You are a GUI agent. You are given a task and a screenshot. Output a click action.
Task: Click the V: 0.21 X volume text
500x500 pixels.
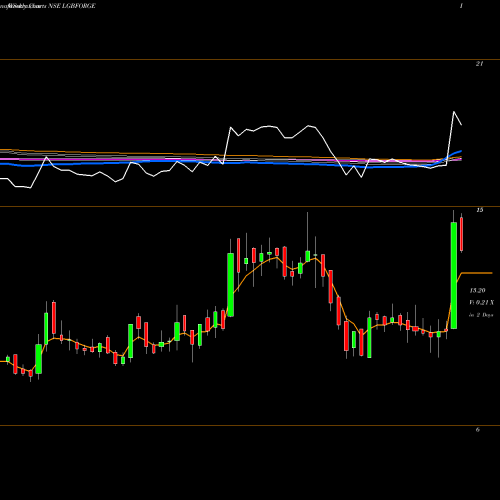coord(482,303)
